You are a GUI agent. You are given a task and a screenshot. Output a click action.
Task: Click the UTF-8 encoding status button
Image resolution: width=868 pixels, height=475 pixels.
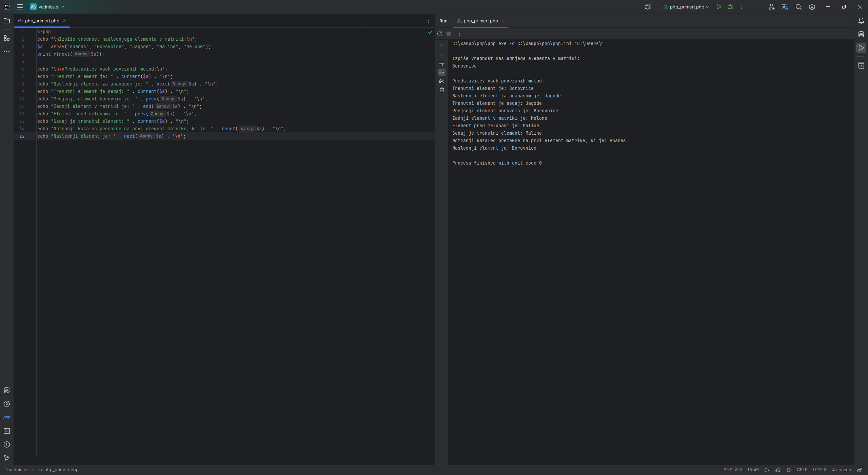[820, 470]
